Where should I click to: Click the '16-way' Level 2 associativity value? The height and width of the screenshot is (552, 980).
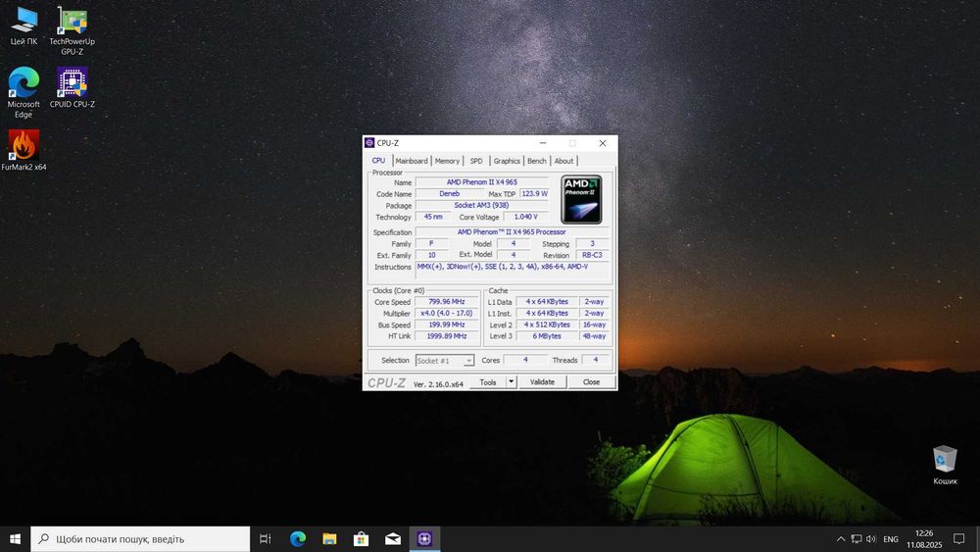[x=594, y=325]
